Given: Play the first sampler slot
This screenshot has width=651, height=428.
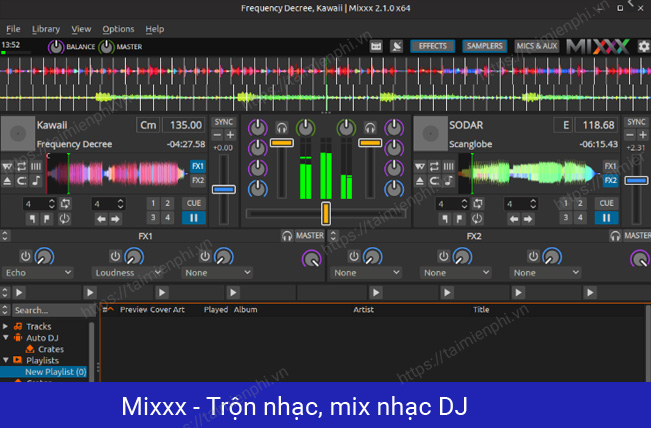Looking at the screenshot, I should click(x=19, y=292).
